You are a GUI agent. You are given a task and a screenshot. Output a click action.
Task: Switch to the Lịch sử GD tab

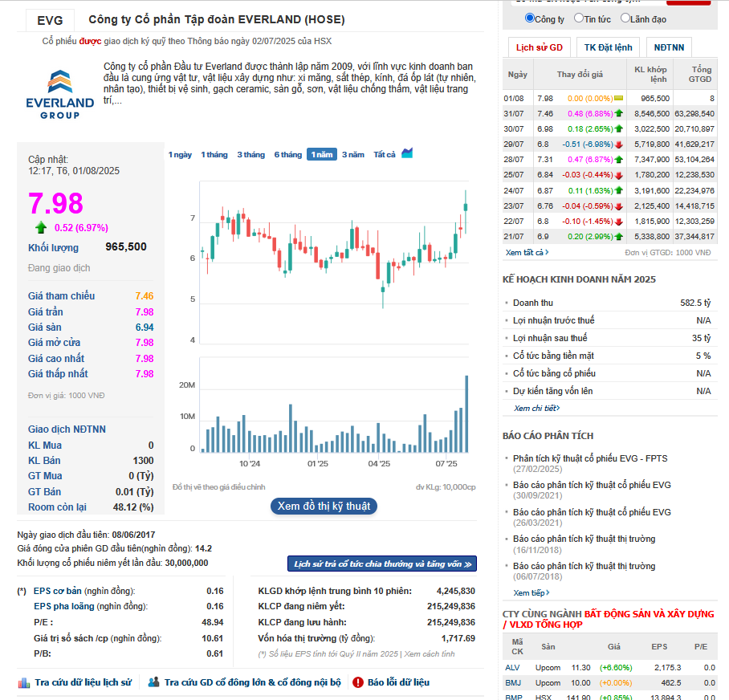coord(540,47)
